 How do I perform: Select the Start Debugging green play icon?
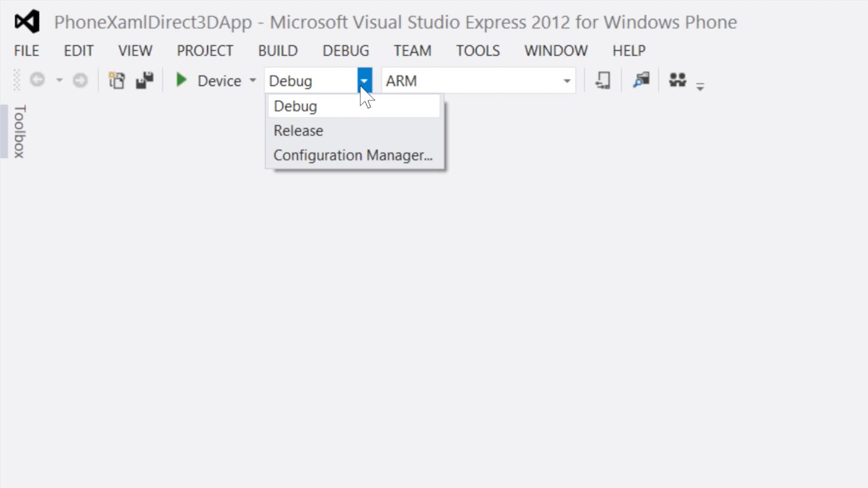pyautogui.click(x=181, y=80)
